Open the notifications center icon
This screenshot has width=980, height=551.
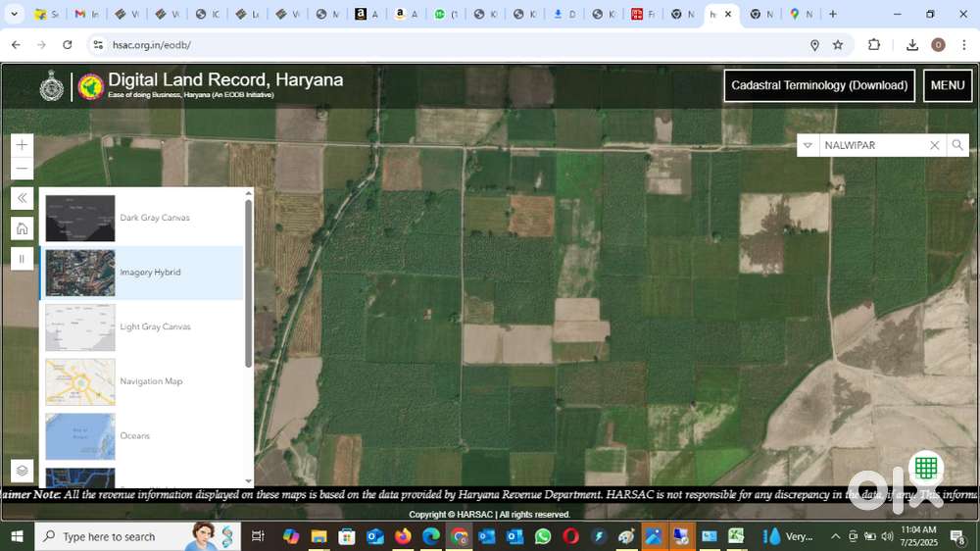coord(957,536)
